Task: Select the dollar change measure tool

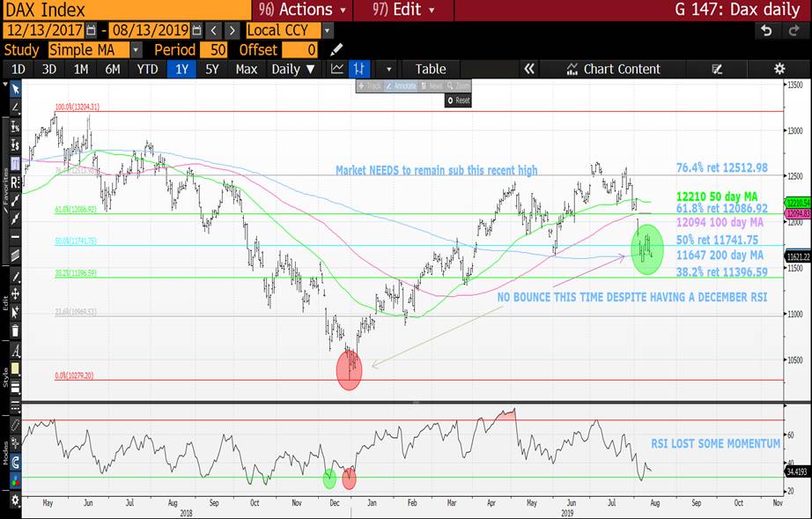Action: pos(16,145)
